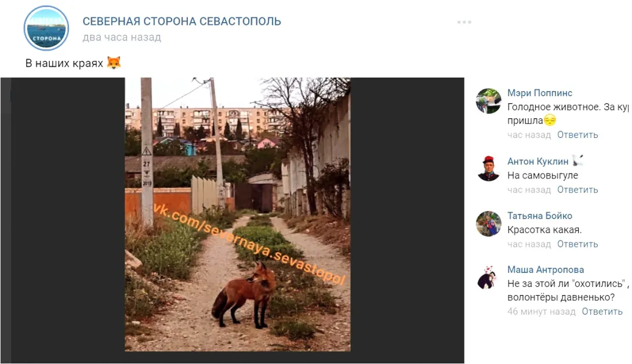The width and height of the screenshot is (632, 364).
Task: Reply to the 'Красотка какая' comment
Action: (x=577, y=244)
